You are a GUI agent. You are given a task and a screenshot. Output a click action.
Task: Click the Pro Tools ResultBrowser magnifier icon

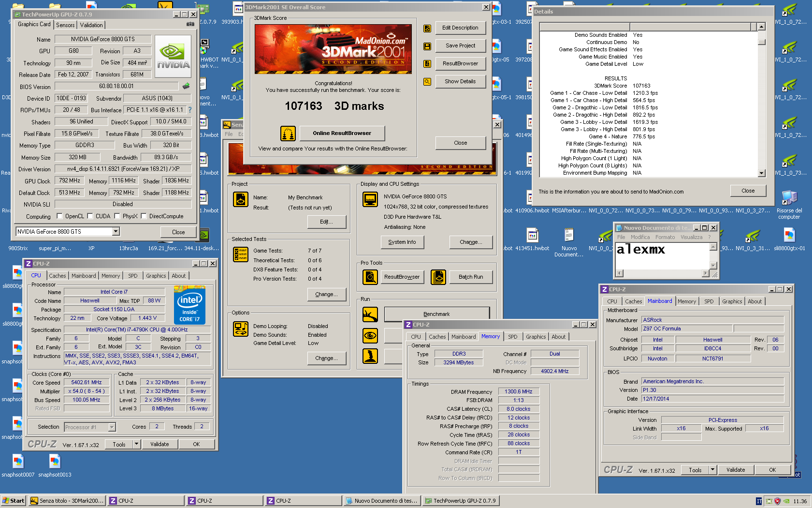pos(370,277)
